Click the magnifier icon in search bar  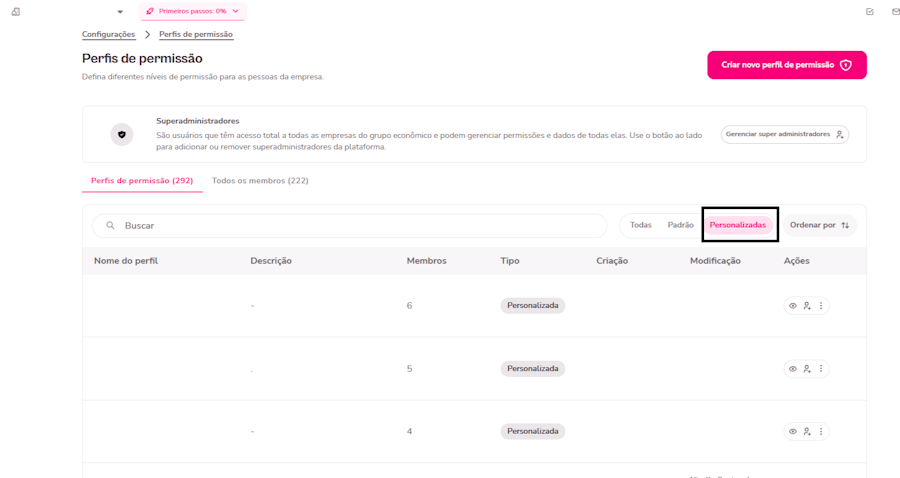pos(110,226)
